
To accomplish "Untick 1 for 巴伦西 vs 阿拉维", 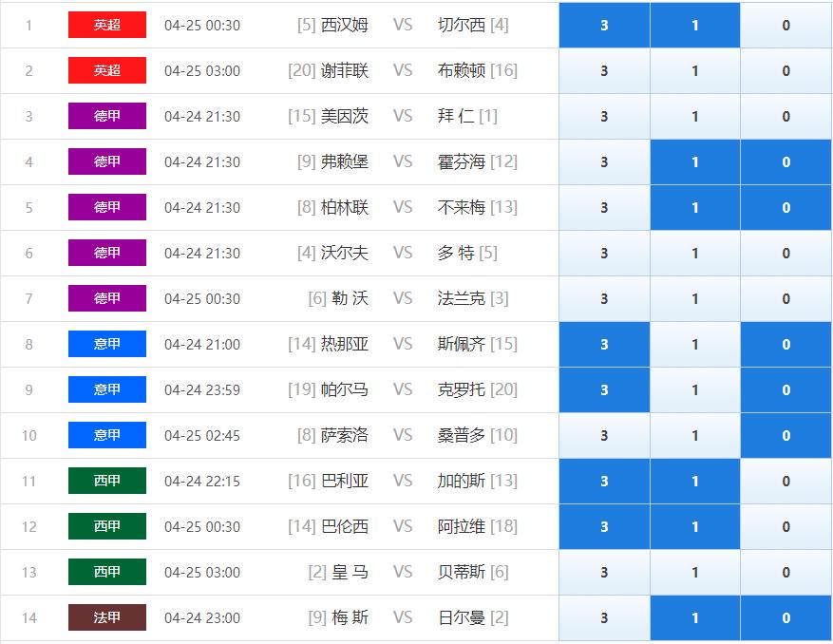I will (695, 526).
